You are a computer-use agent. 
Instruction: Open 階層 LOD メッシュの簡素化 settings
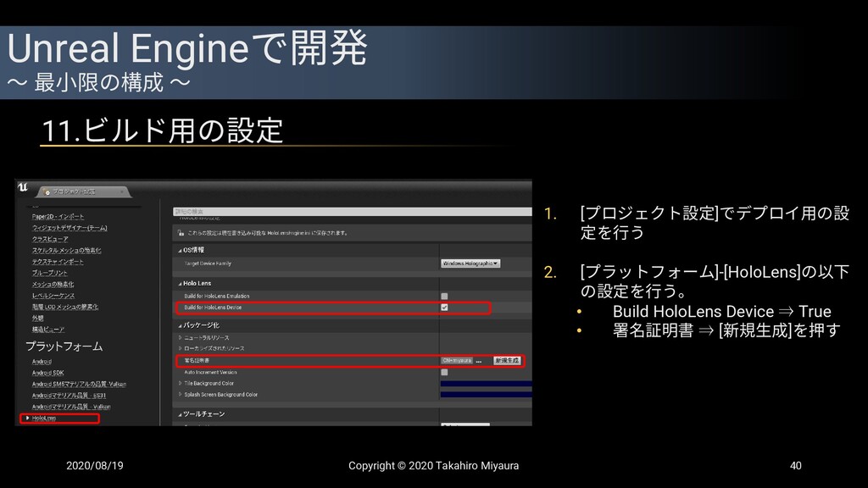coord(65,307)
